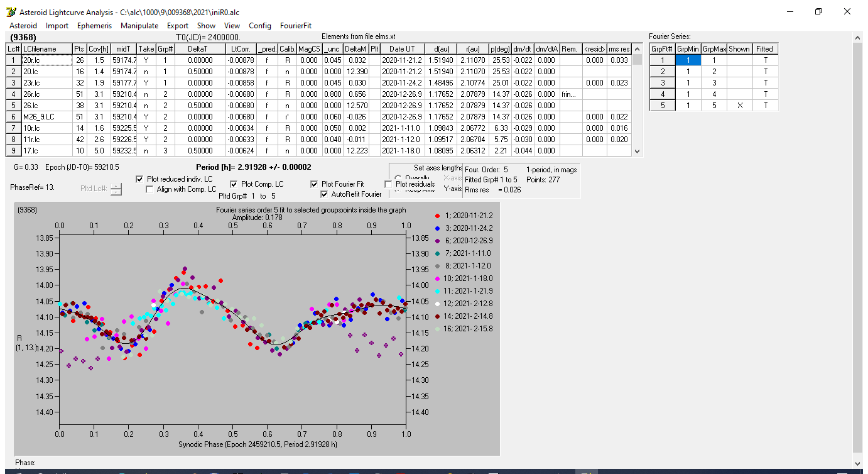This screenshot has height=474, width=868.
Task: Select row 1 header in lightcurve table
Action: [14, 60]
